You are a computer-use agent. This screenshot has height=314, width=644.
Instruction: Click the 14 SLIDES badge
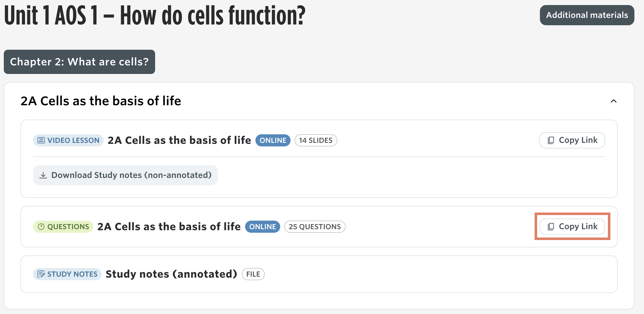(316, 140)
